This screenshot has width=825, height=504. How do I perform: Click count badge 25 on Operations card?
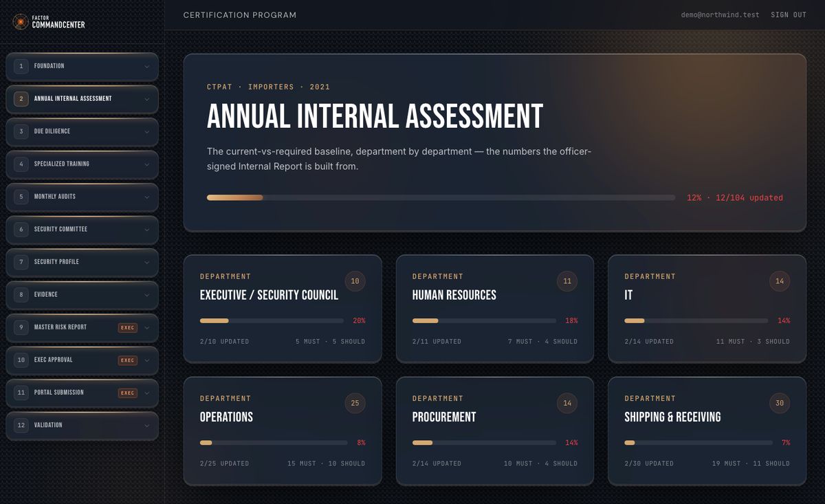pos(355,403)
